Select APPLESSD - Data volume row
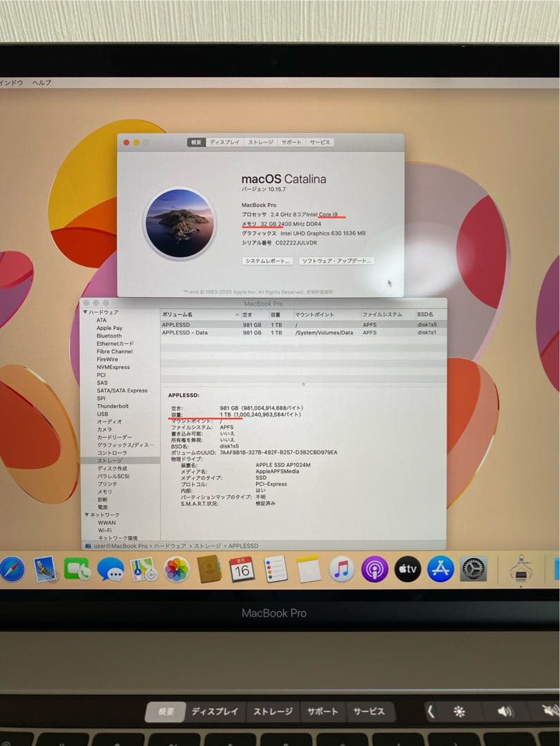The height and width of the screenshot is (746, 560). (304, 332)
